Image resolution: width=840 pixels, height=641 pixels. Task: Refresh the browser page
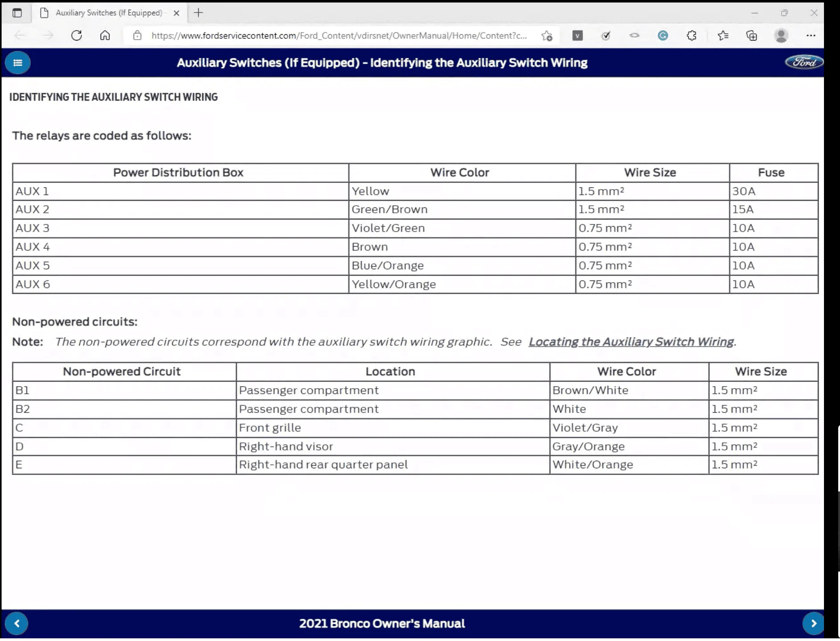(x=77, y=36)
